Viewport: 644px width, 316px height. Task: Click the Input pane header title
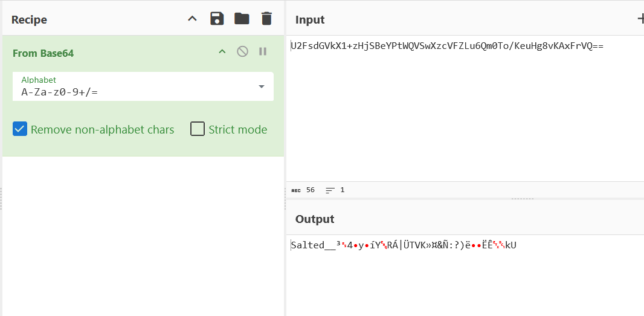tap(310, 20)
